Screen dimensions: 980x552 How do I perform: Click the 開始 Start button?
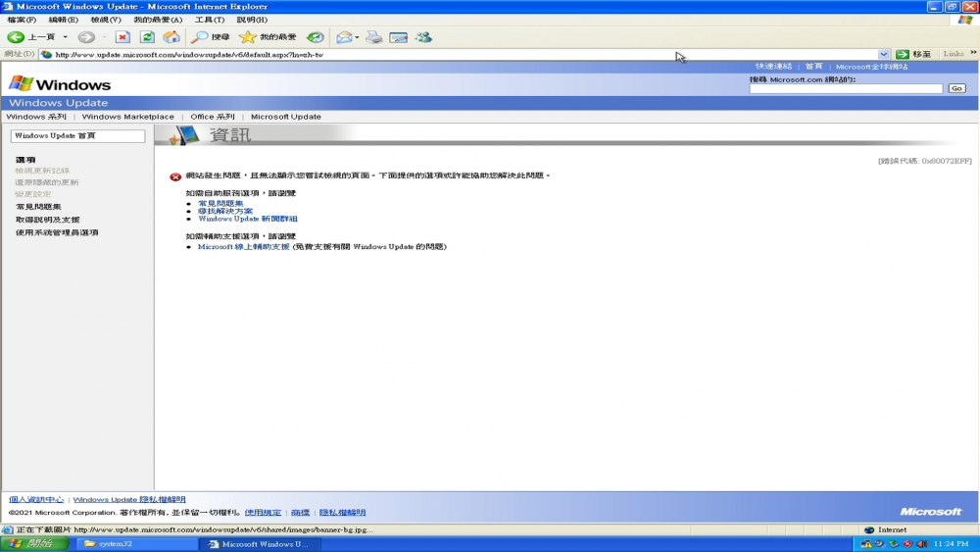pyautogui.click(x=34, y=544)
